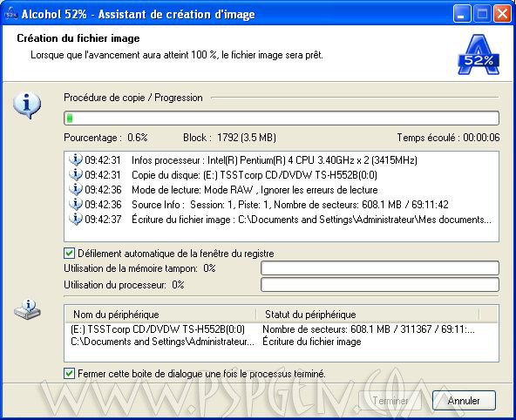Click the copy progress bar

point(282,119)
